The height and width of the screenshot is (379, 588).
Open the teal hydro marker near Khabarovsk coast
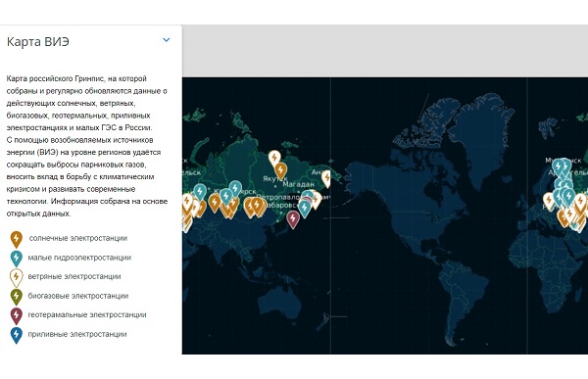pos(305,209)
